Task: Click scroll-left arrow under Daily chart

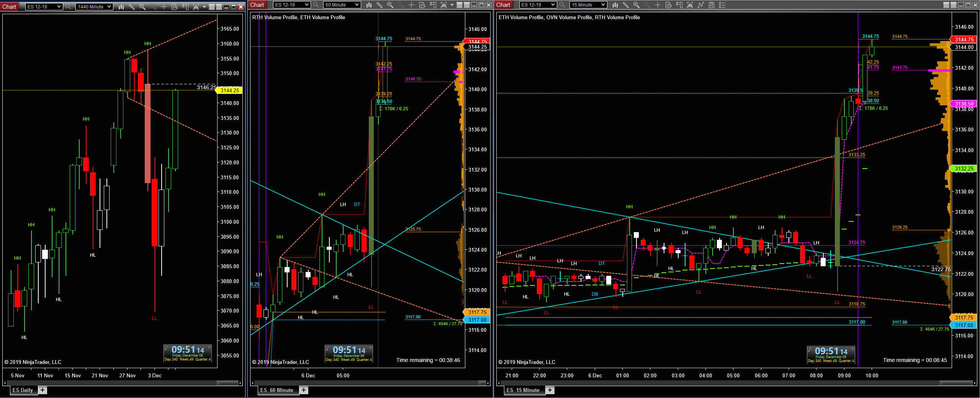Action: pyautogui.click(x=5, y=383)
